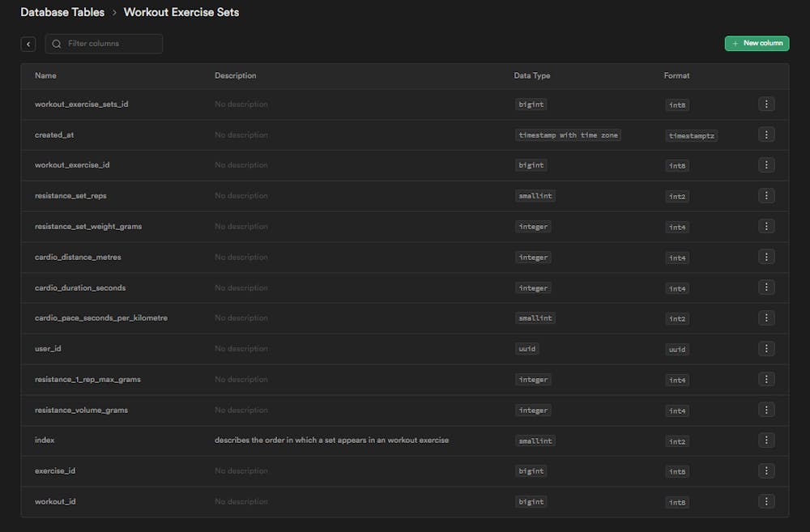The height and width of the screenshot is (532, 810).
Task: Click the kebab menu for user_id
Action: [766, 348]
